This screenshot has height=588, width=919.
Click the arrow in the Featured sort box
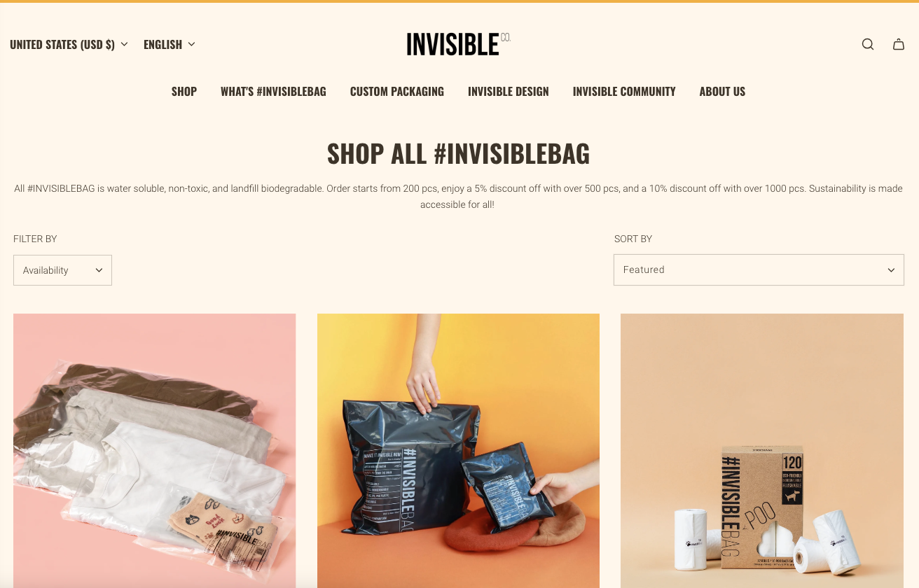(x=891, y=270)
